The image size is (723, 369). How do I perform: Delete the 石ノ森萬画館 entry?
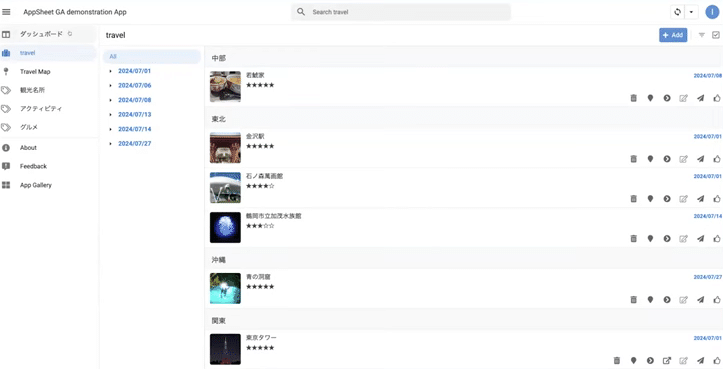634,198
